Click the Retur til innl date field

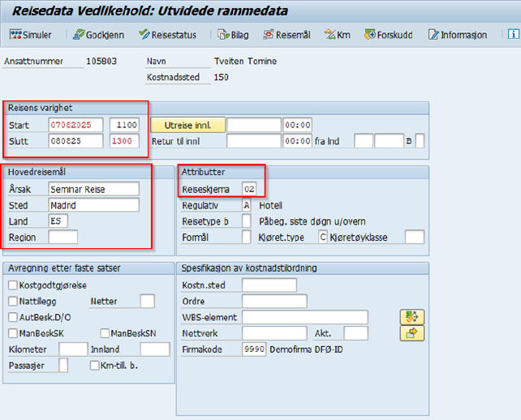pyautogui.click(x=254, y=141)
